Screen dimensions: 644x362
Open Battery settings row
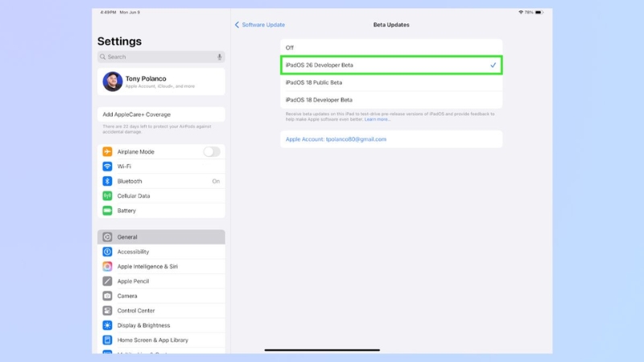pos(161,211)
